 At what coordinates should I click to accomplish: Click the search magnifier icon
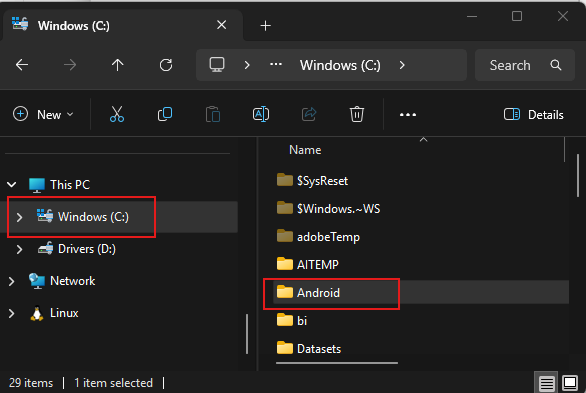[x=556, y=65]
